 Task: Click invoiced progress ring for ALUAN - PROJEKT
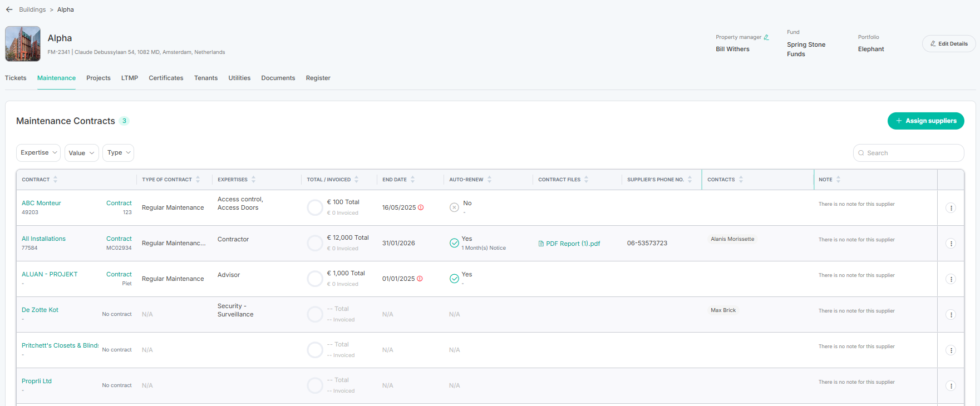(315, 279)
